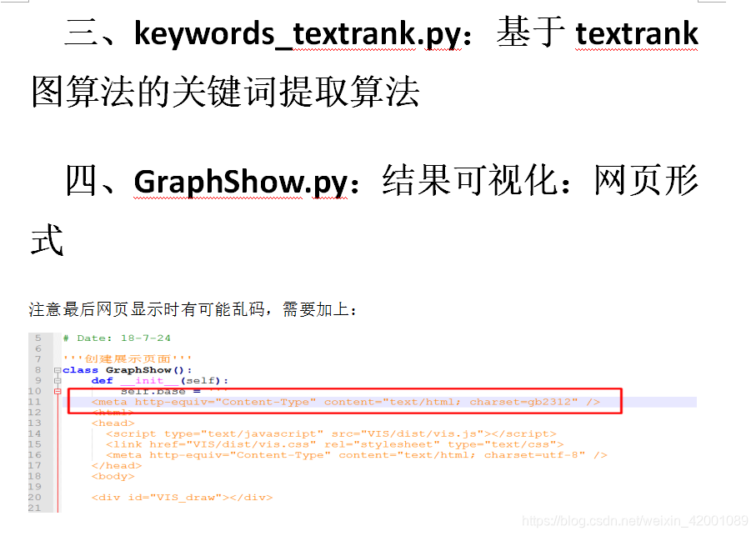Viewport: 756px width, 536px height.
Task: Click the <body> tag line
Action: (x=113, y=476)
